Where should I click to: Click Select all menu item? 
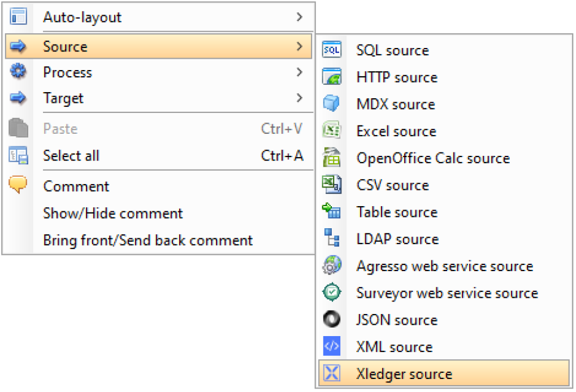[x=71, y=156]
